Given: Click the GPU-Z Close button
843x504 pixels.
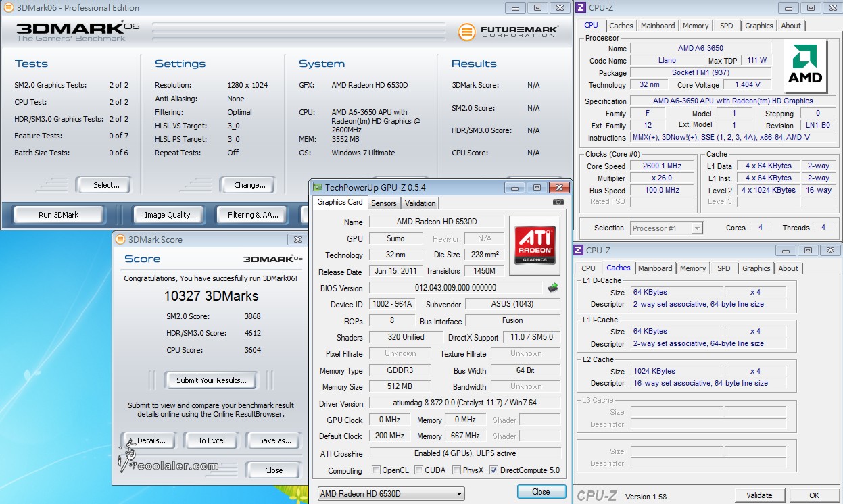Looking at the screenshot, I should (541, 492).
